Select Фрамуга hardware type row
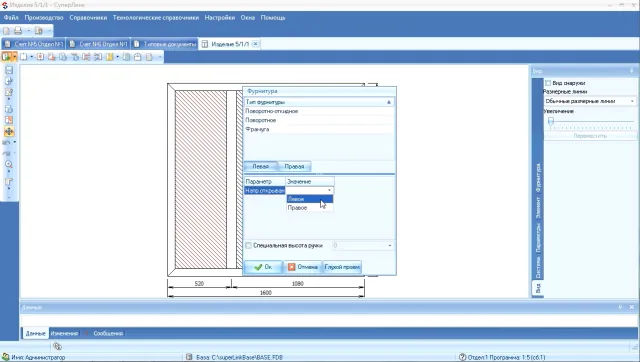 [x=319, y=129]
